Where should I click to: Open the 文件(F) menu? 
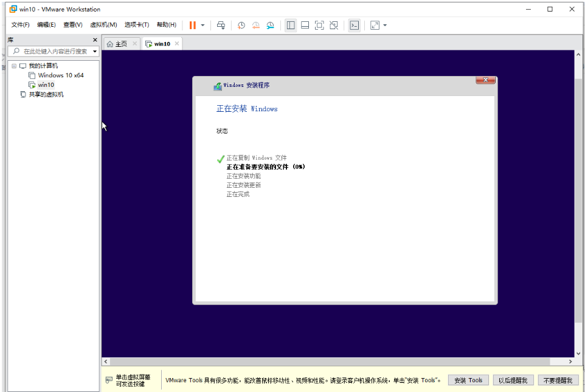20,25
